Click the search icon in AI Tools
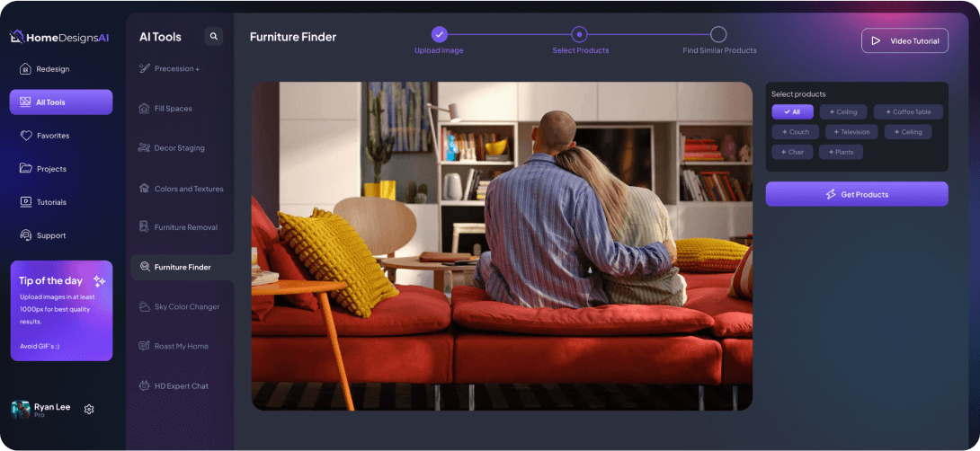The height and width of the screenshot is (451, 980). pos(213,37)
